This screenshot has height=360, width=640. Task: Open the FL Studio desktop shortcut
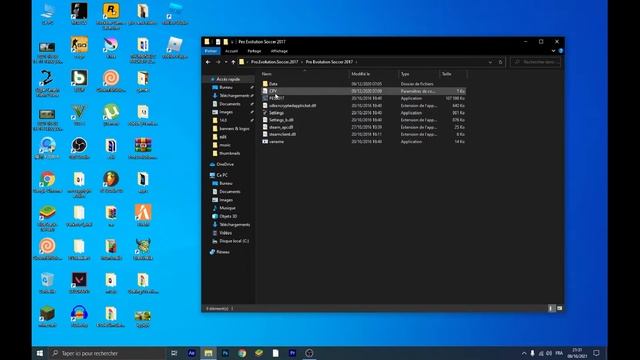click(111, 182)
